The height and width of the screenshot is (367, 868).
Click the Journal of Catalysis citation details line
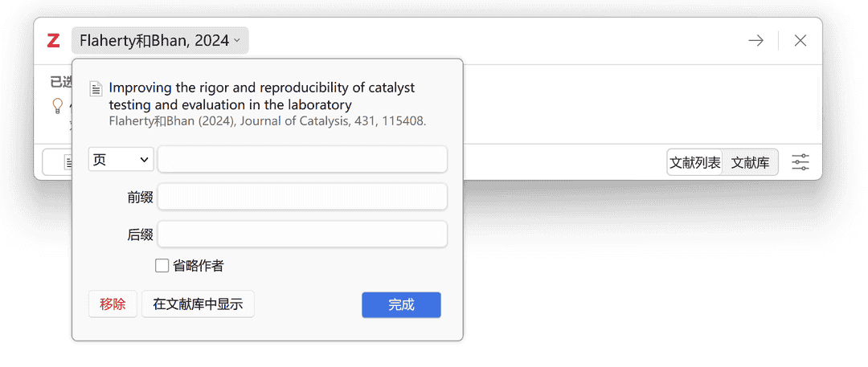(x=267, y=122)
